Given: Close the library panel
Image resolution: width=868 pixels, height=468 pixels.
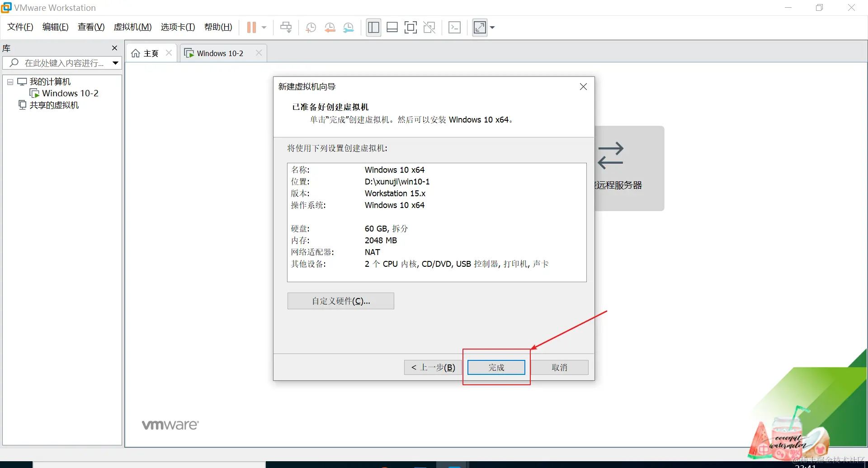Looking at the screenshot, I should point(114,48).
